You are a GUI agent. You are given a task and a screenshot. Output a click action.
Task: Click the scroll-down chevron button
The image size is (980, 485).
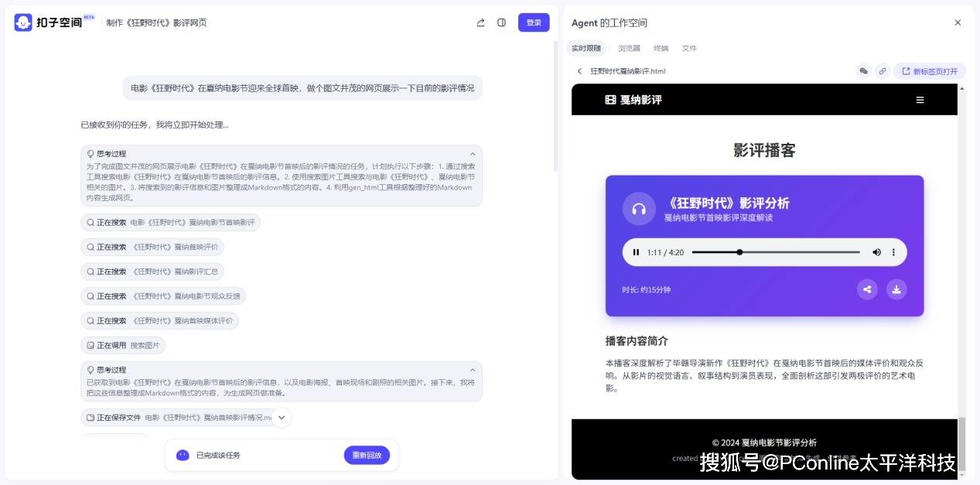(x=282, y=418)
